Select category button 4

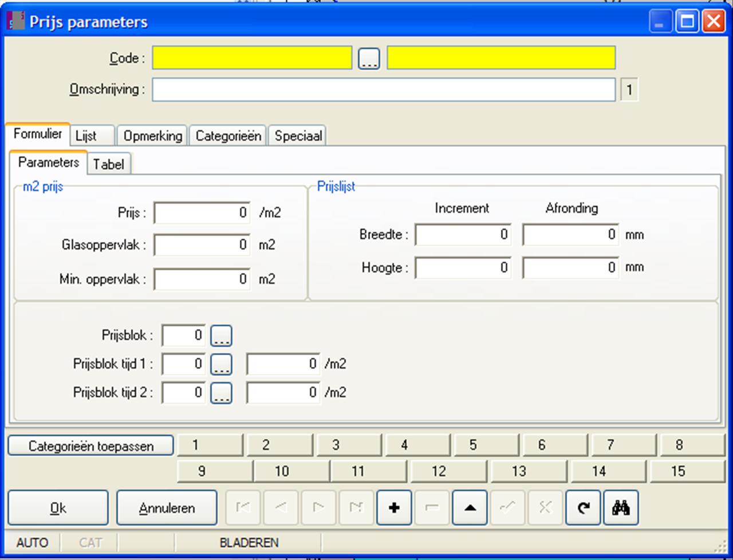[417, 445]
